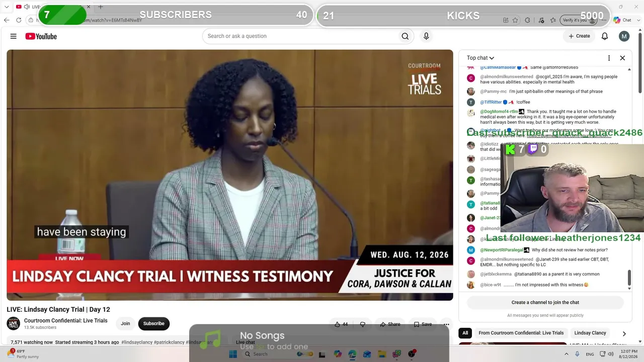The image size is (644, 362).
Task: Open the volume control in the system tray
Action: pyautogui.click(x=610, y=354)
